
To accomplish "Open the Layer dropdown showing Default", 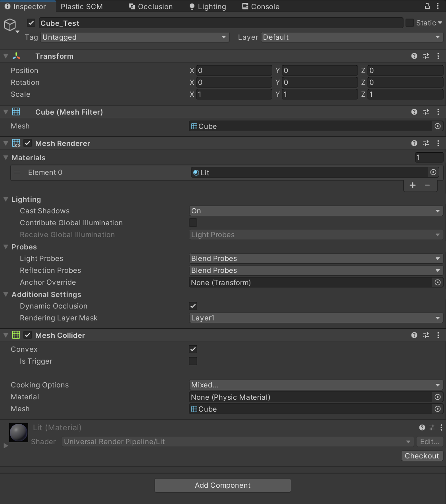I will point(352,37).
